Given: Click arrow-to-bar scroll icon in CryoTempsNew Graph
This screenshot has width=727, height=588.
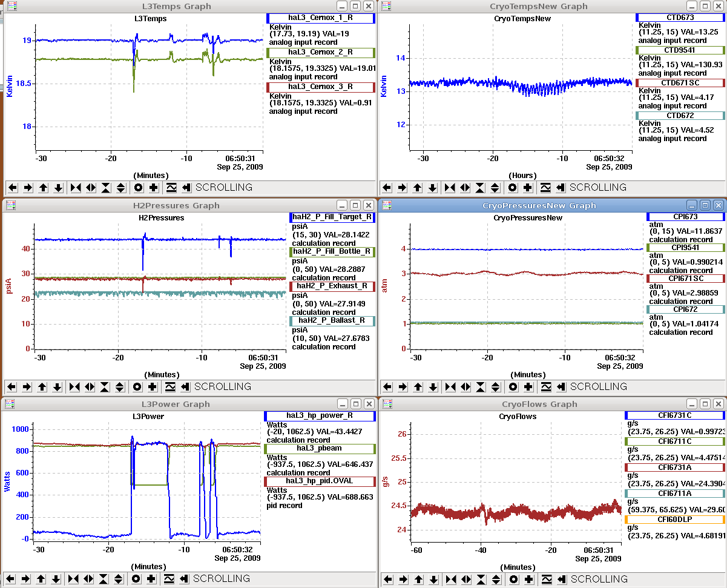Looking at the screenshot, I should pyautogui.click(x=561, y=188).
